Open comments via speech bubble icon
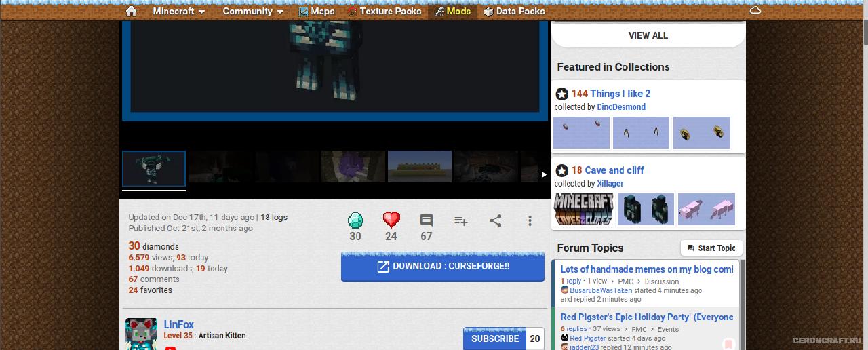The image size is (868, 350). tap(427, 220)
